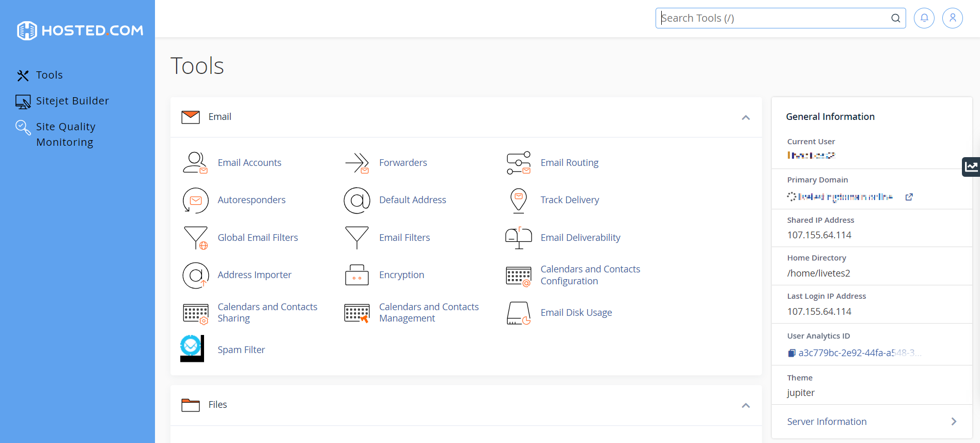Click the Default Address at-sign icon

357,201
